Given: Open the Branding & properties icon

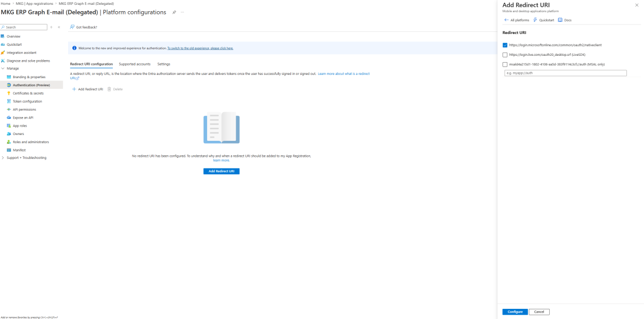Looking at the screenshot, I should [9, 77].
